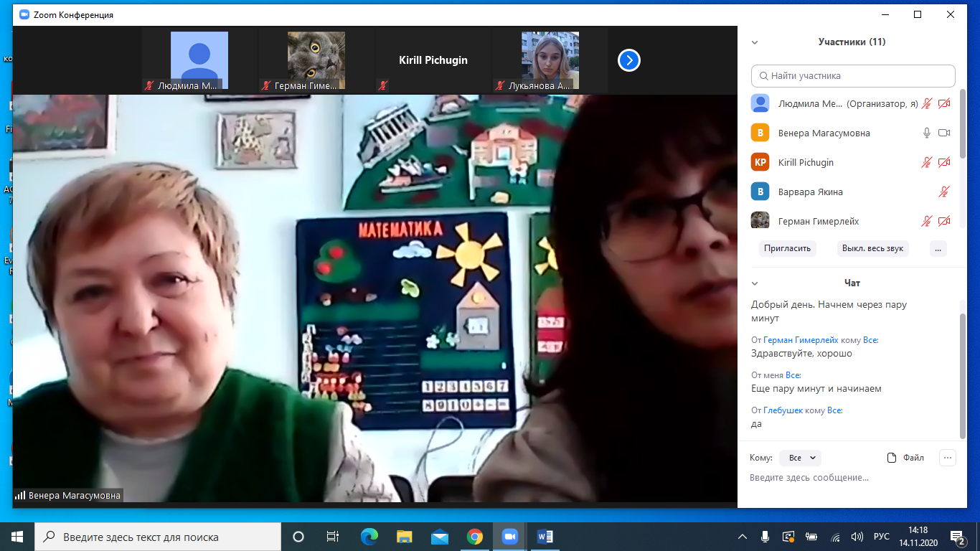Open Microsoft Word from the taskbar
This screenshot has width=980, height=551.
click(x=545, y=537)
